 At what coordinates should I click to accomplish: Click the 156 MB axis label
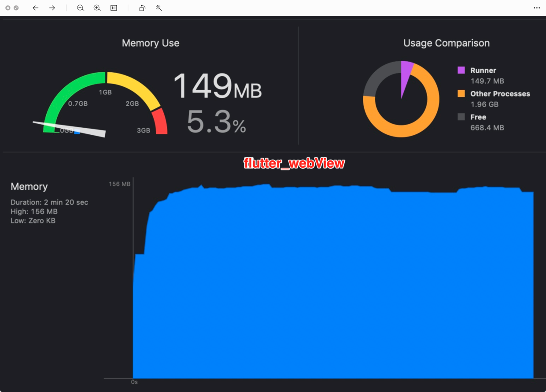click(120, 184)
